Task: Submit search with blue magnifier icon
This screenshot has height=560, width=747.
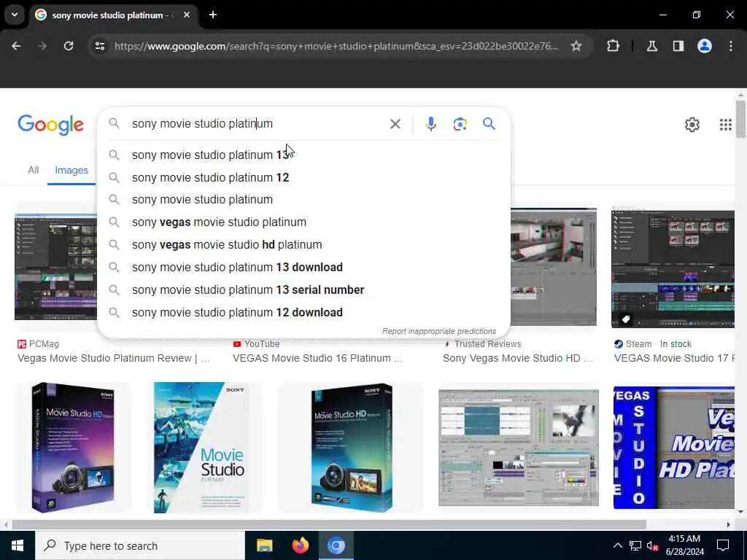Action: pyautogui.click(x=489, y=124)
